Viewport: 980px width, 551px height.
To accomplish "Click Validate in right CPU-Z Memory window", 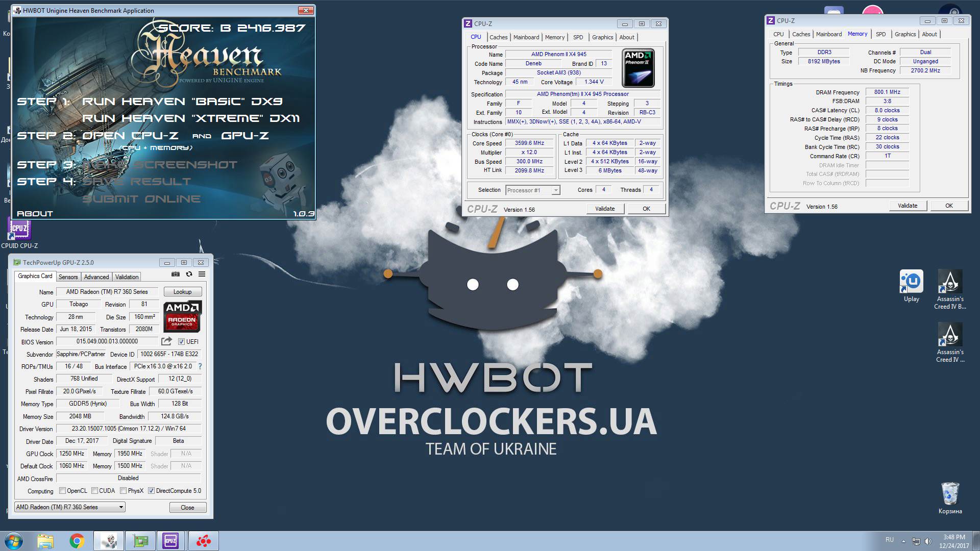I will (x=908, y=206).
